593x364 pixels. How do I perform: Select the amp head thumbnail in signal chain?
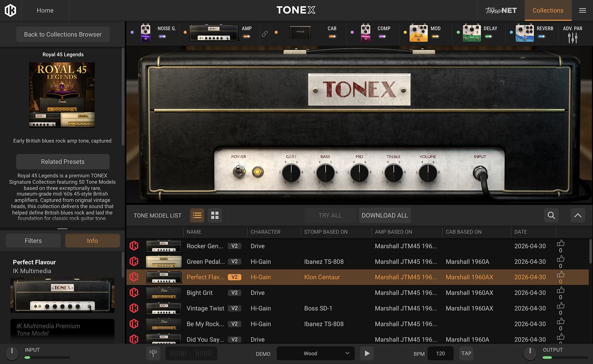(x=214, y=33)
